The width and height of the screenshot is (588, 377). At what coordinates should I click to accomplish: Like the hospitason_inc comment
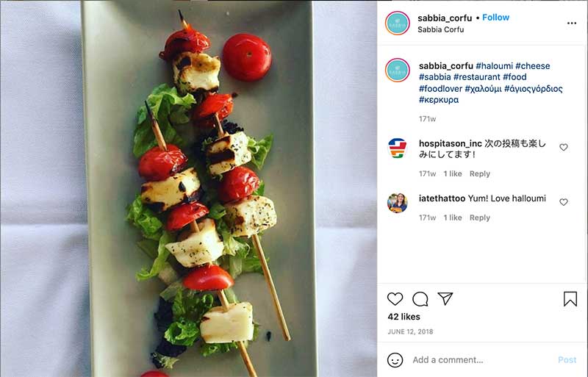564,147
